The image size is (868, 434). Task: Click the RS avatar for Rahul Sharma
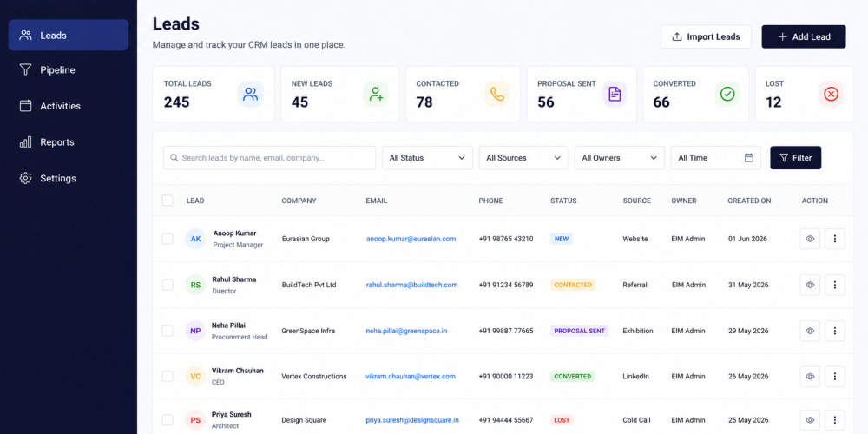(195, 285)
